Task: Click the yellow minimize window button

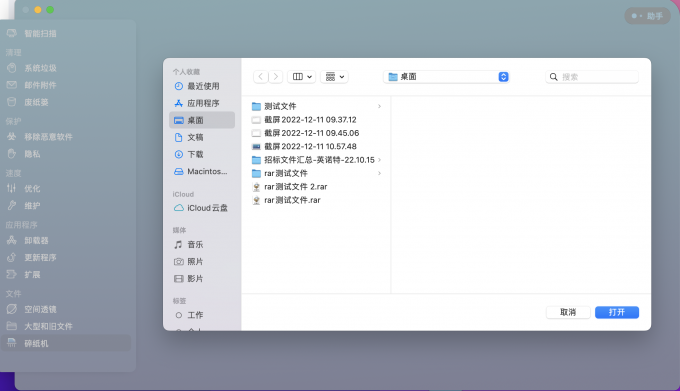Action: (x=38, y=10)
